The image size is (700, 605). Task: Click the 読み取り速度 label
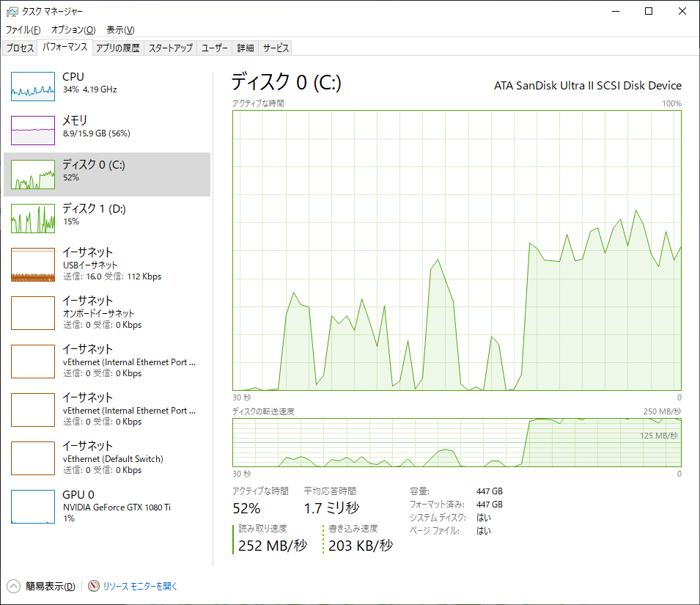click(x=262, y=529)
